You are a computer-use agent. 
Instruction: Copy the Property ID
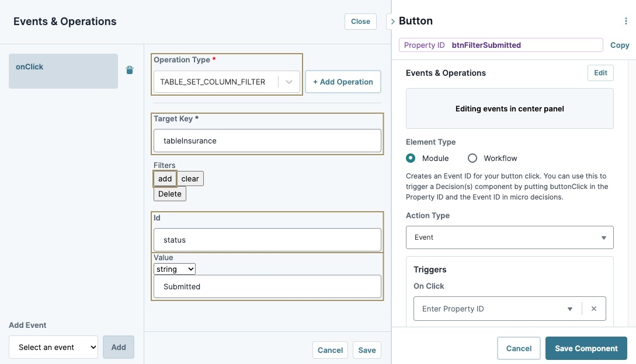click(620, 45)
